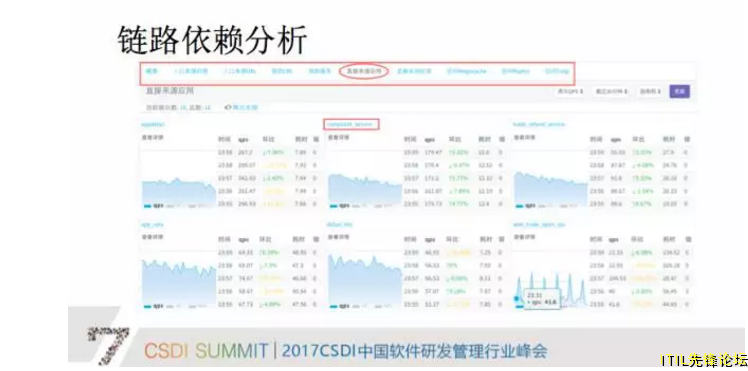Toggle qps legend marker in complaint_service chart
Image resolution: width=748 pixels, height=371 pixels.
[x=333, y=206]
